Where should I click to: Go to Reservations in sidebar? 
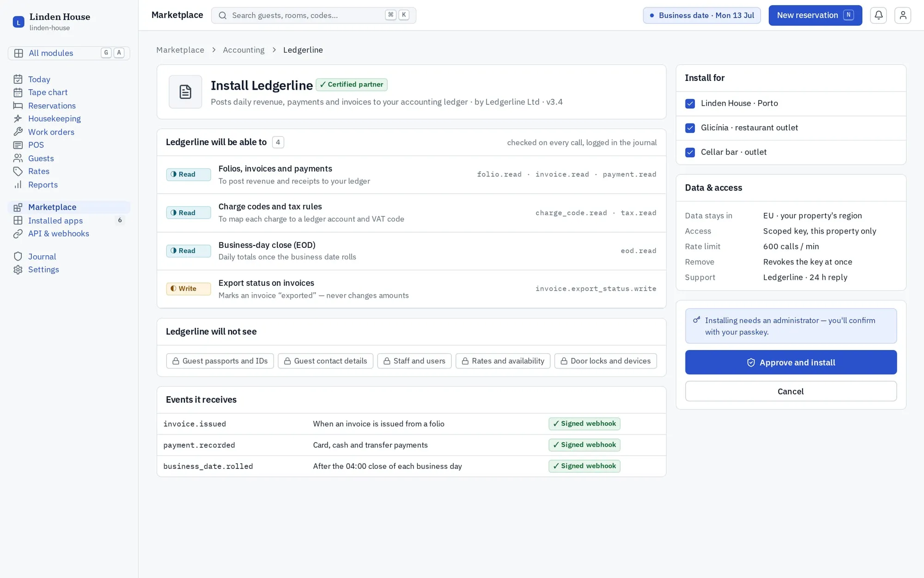(x=69, y=105)
